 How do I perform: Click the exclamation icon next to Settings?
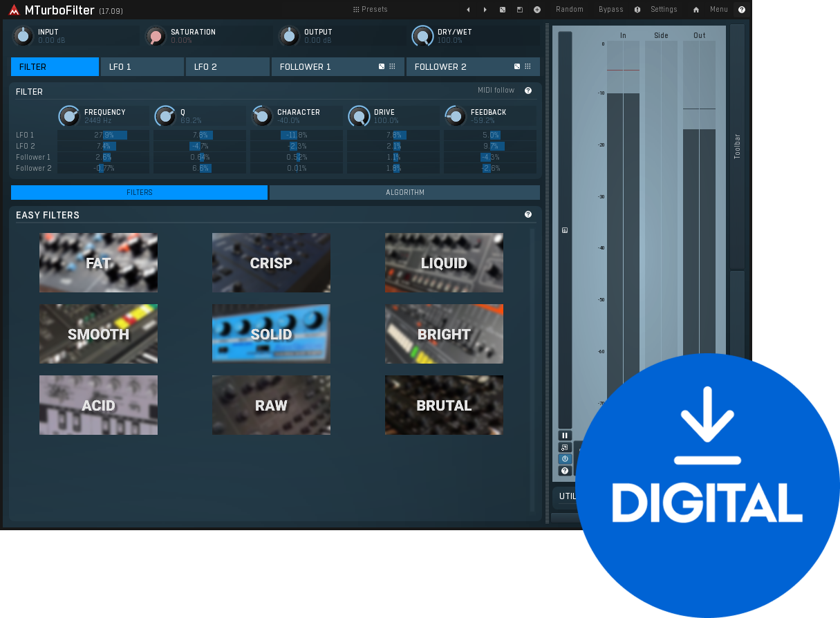point(637,10)
